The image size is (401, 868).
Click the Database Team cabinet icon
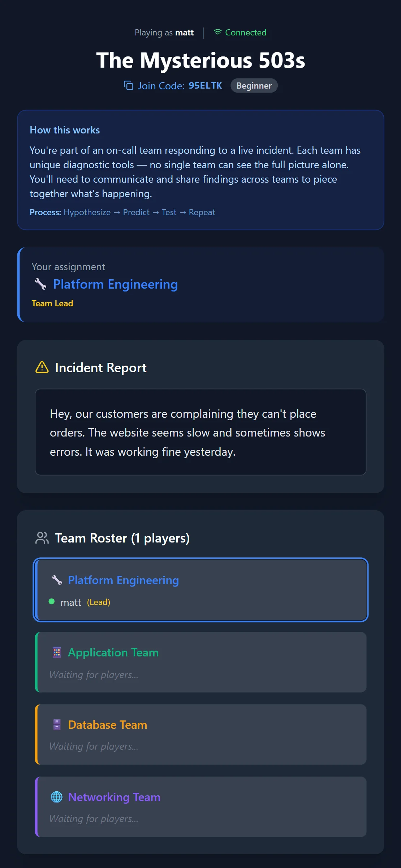[x=57, y=724]
